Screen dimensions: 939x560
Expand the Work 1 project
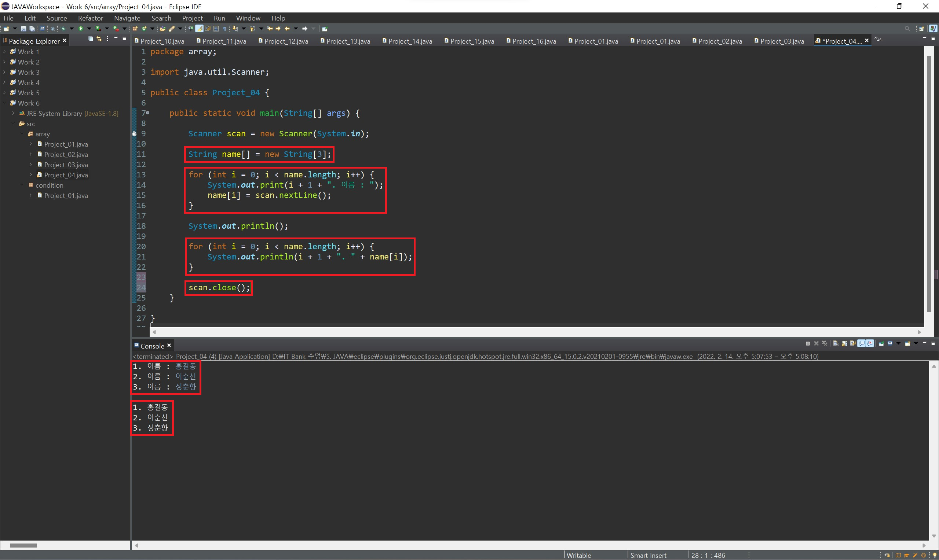click(x=4, y=52)
